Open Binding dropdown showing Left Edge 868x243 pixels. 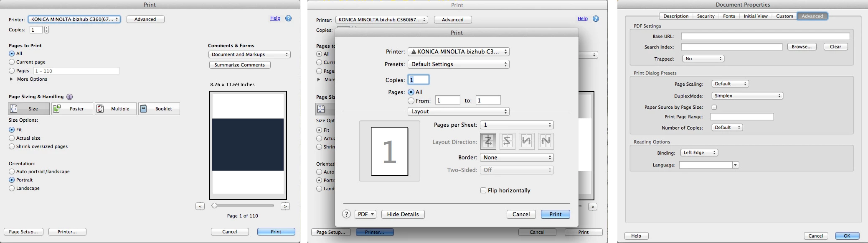click(699, 153)
